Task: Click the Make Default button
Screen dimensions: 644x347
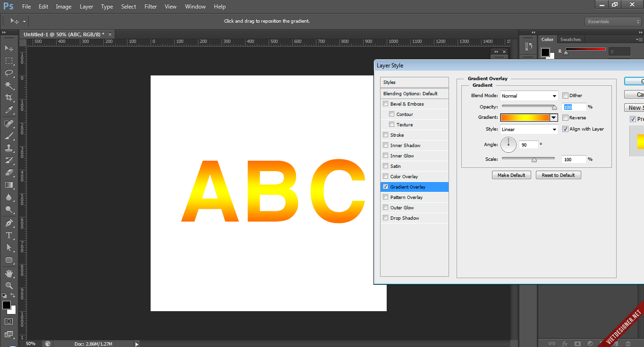Action: pyautogui.click(x=511, y=175)
